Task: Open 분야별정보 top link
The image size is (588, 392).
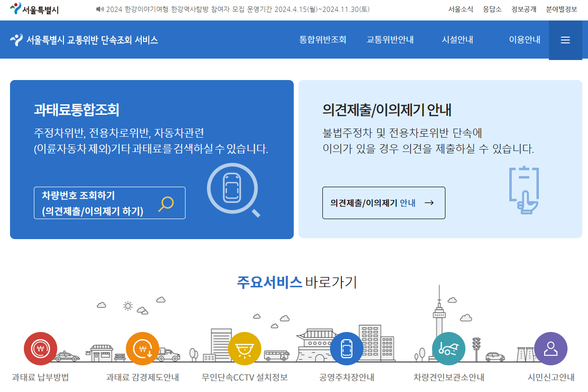Action: click(561, 9)
